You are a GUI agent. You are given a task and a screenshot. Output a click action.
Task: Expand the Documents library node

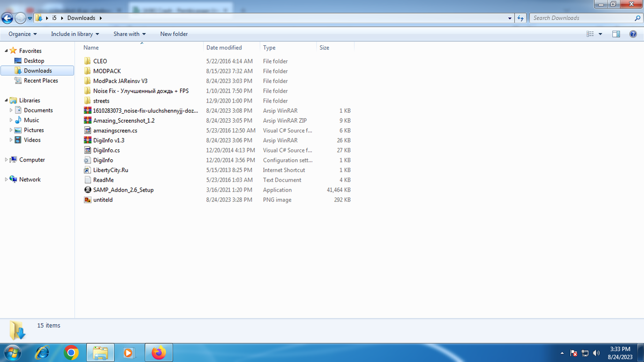[x=12, y=110]
